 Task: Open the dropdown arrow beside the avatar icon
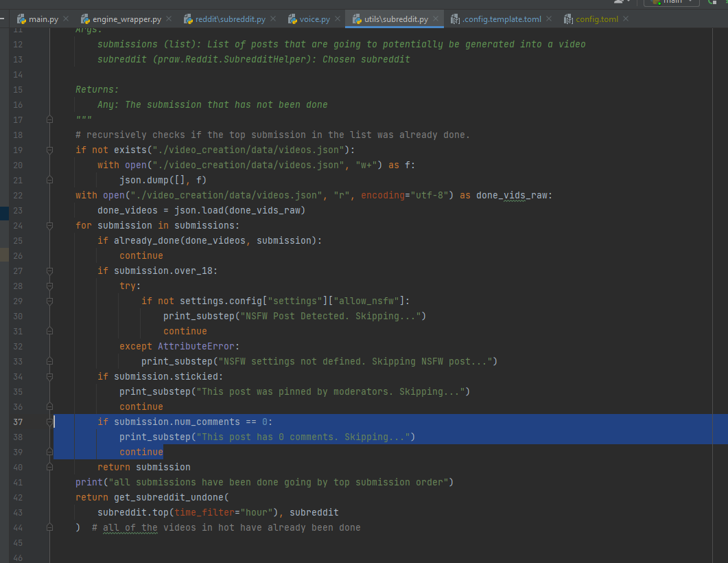(x=629, y=3)
